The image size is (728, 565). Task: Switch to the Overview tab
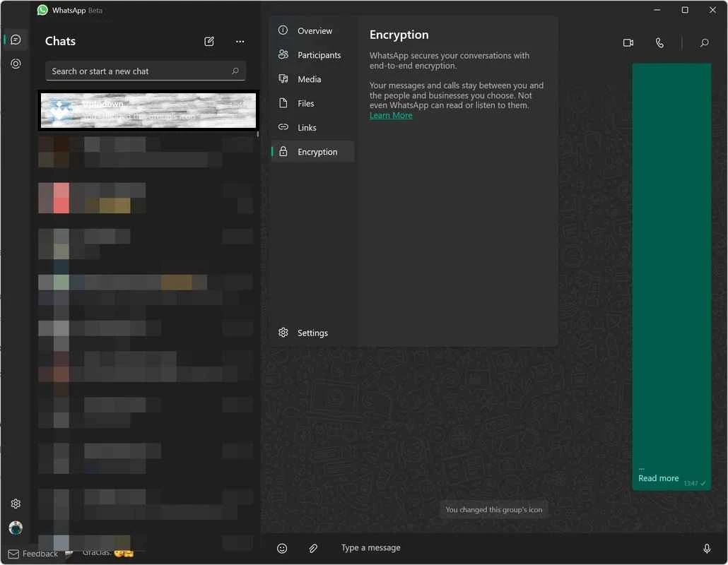312,30
